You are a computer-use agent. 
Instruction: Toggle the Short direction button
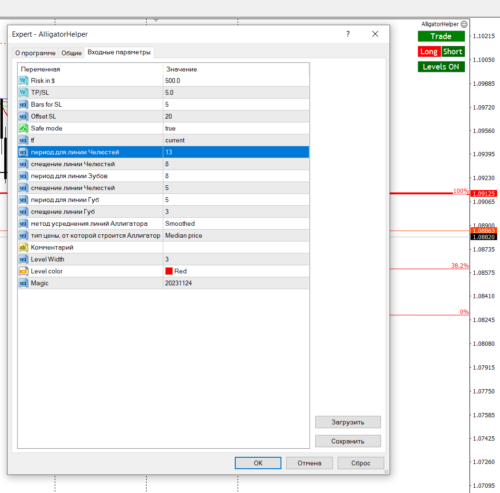click(453, 52)
